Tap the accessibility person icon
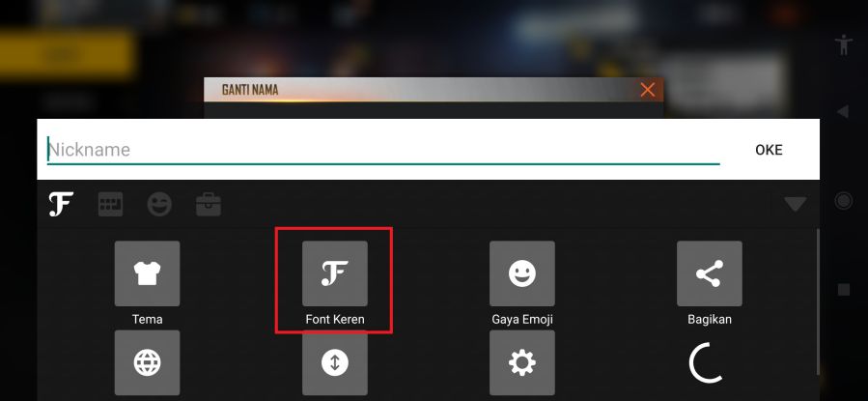This screenshot has height=401, width=868. [x=844, y=44]
